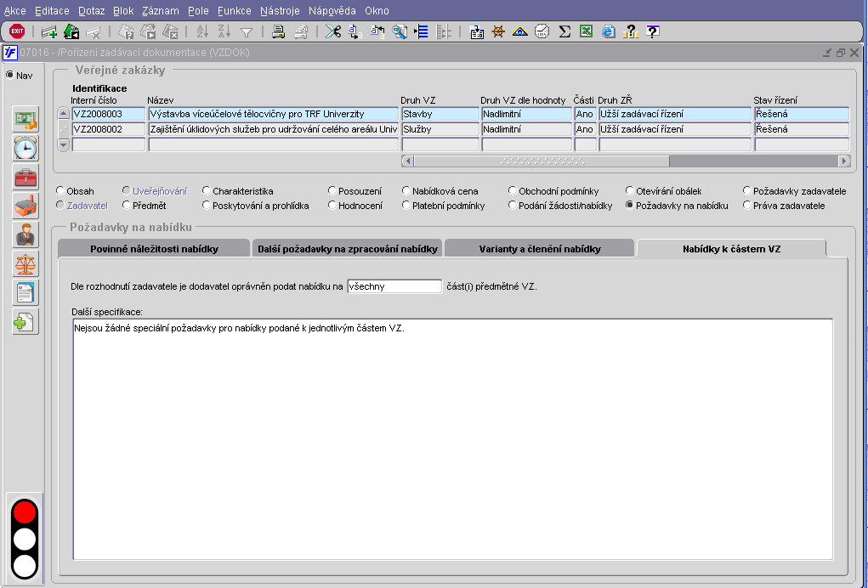The height and width of the screenshot is (588, 868).
Task: Click the record list scroll-down arrow
Action: [63, 145]
